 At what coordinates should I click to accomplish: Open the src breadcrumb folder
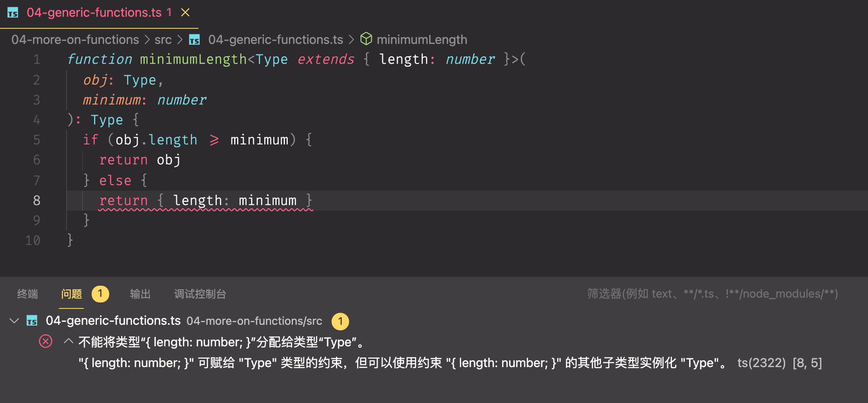163,40
